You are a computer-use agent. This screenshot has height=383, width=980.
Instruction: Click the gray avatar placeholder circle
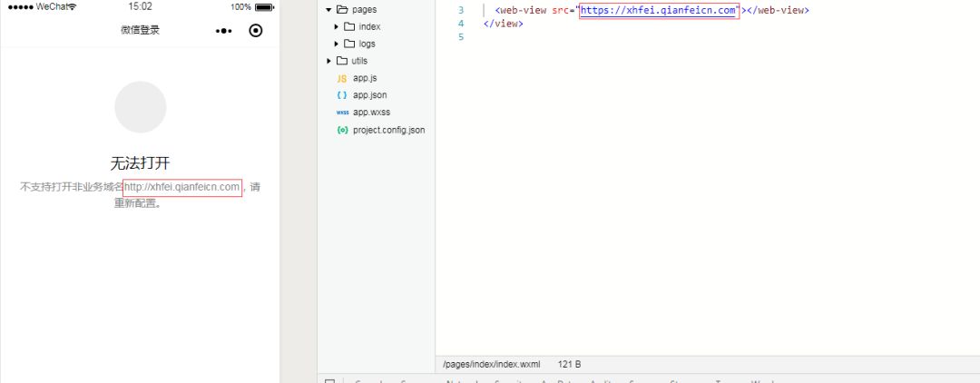pyautogui.click(x=141, y=107)
